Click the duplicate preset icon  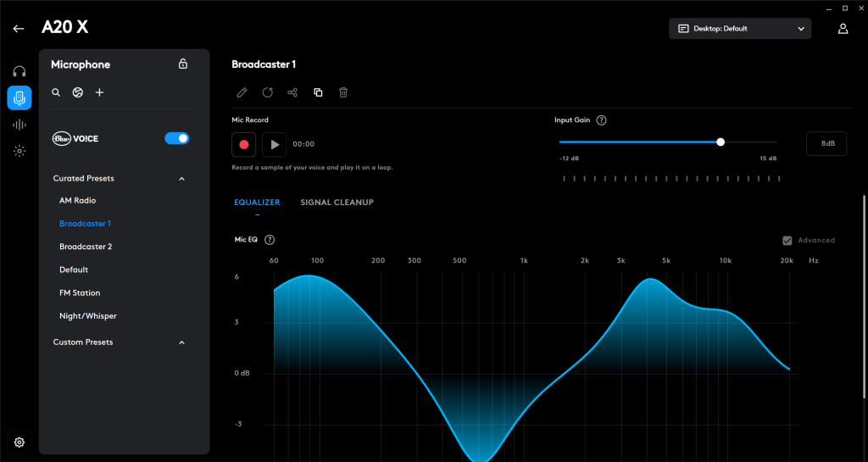pyautogui.click(x=318, y=92)
